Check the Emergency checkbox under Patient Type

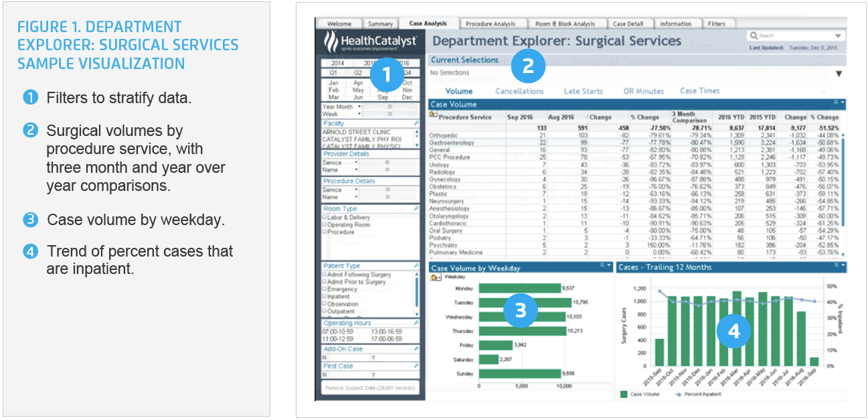tap(324, 289)
